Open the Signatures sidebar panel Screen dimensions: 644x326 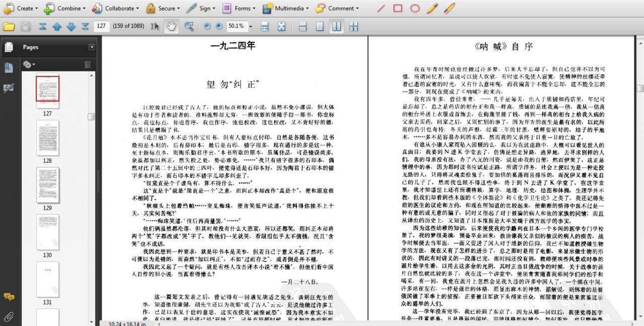point(9,88)
